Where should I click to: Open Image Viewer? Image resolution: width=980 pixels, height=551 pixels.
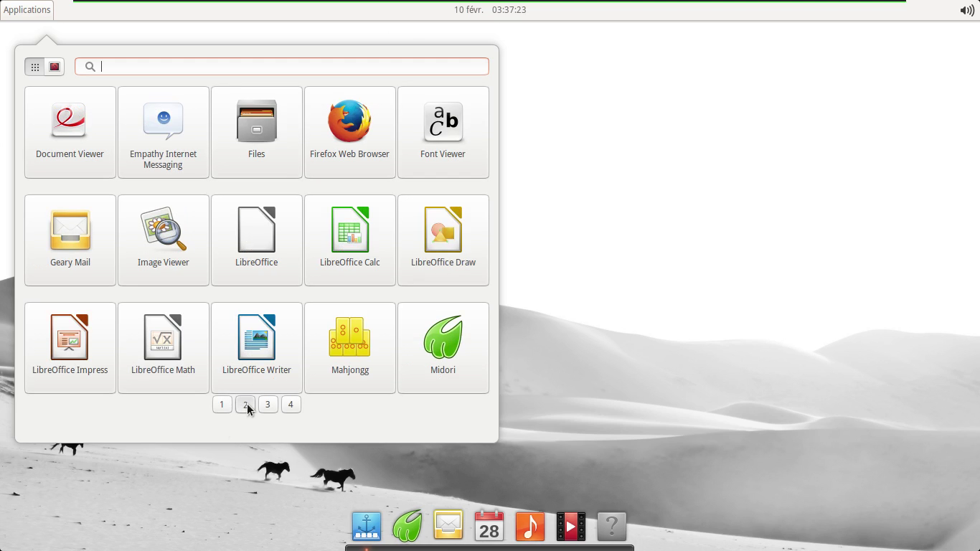pos(164,240)
